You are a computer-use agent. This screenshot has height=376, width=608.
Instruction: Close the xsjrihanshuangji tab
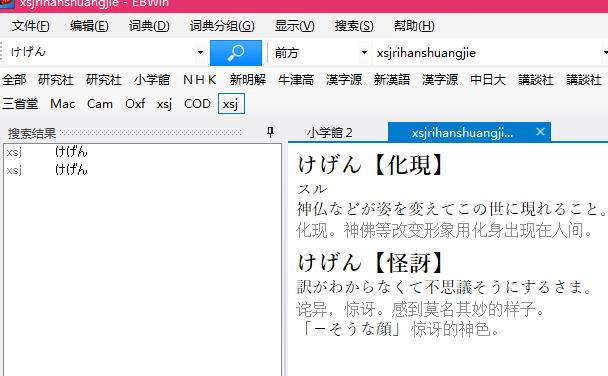point(540,132)
